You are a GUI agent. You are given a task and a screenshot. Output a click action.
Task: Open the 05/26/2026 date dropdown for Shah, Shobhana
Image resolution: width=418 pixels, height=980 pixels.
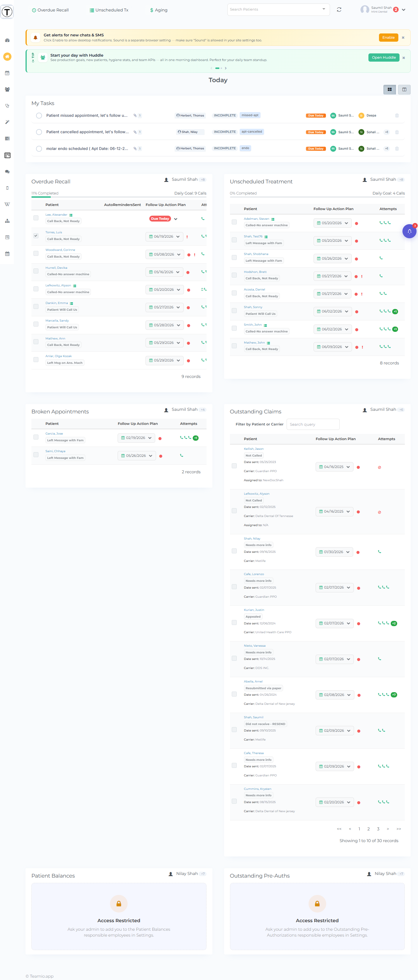332,259
